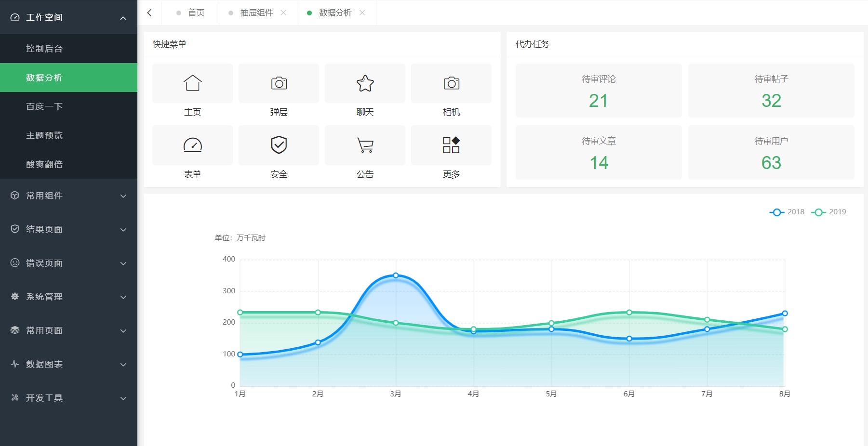Click the 开发工具 tools icon
The width and height of the screenshot is (868, 446).
15,398
